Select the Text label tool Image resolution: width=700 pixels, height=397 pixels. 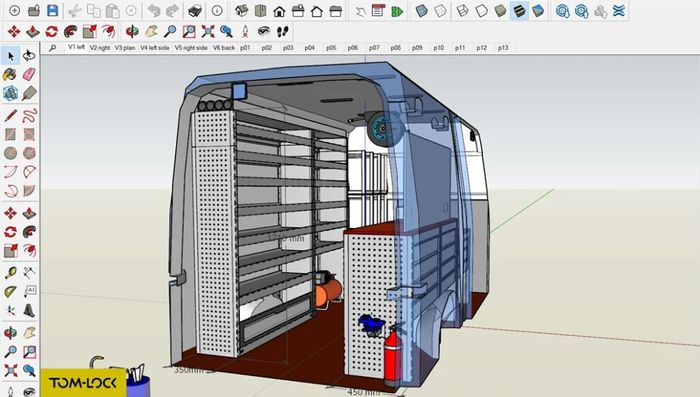(x=29, y=291)
